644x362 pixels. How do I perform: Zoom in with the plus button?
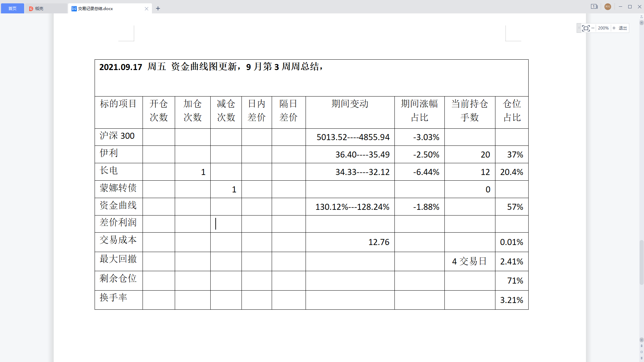(614, 28)
